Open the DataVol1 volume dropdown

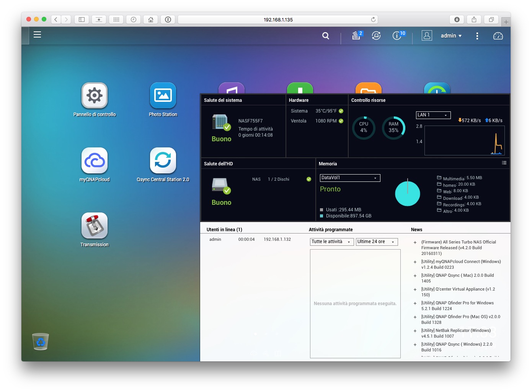[x=350, y=178]
